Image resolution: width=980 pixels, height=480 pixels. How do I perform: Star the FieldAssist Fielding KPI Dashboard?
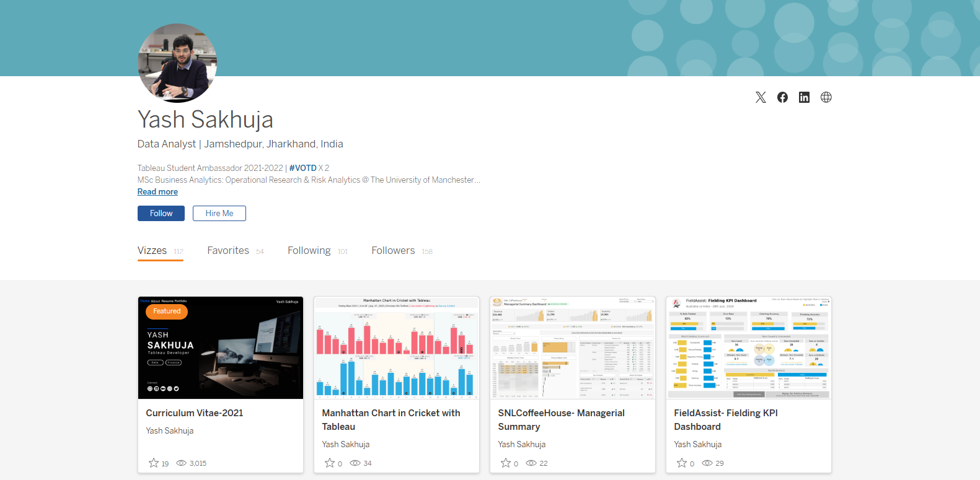[682, 463]
